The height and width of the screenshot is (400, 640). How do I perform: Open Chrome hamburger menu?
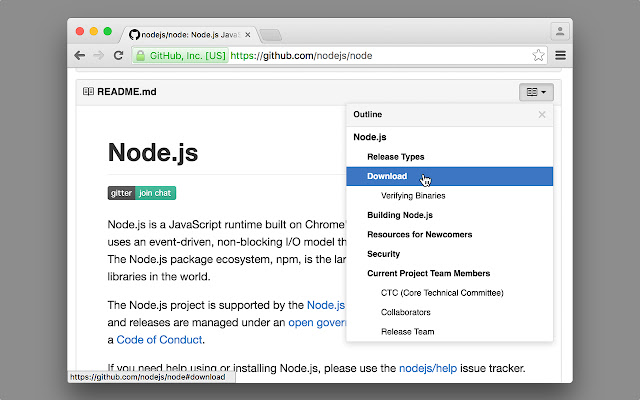click(x=560, y=56)
